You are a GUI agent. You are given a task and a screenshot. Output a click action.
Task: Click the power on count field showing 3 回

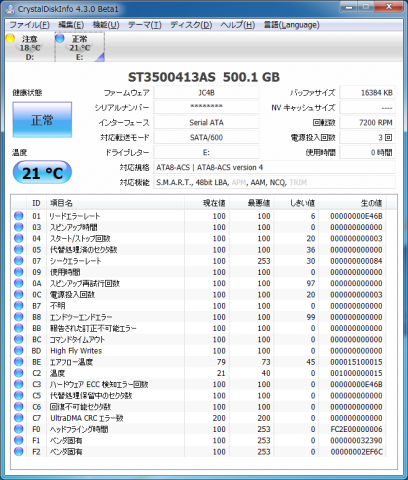tap(367, 137)
